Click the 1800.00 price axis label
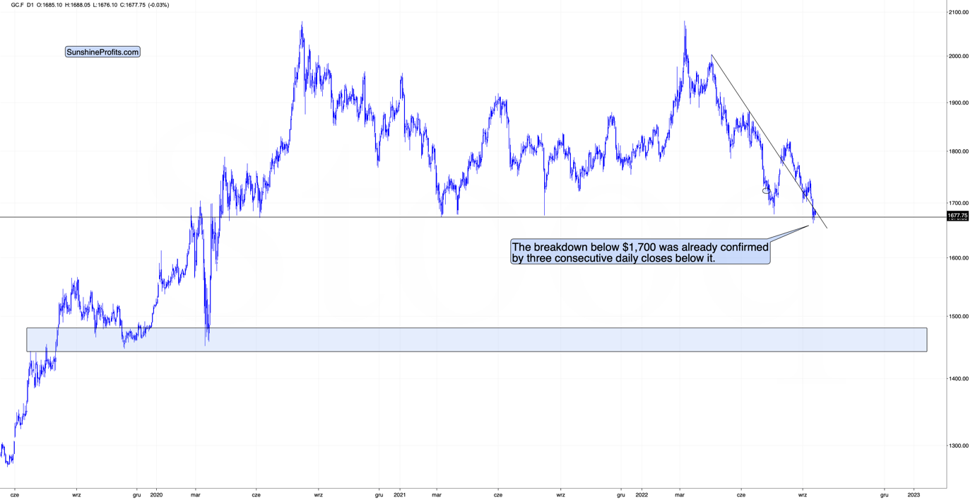Screen dimensions: 980x500 (960, 151)
